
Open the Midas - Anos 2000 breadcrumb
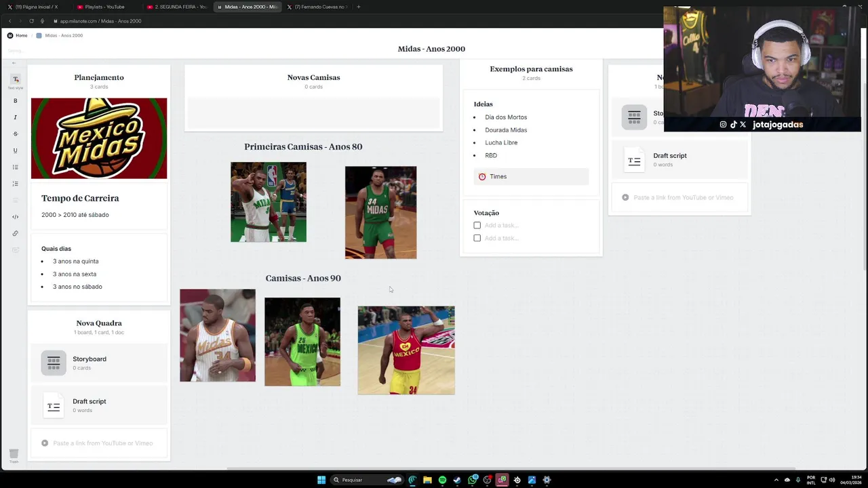pos(60,35)
